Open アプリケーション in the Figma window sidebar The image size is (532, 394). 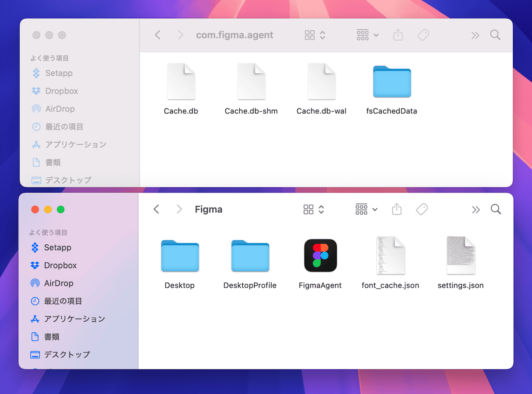[74, 319]
